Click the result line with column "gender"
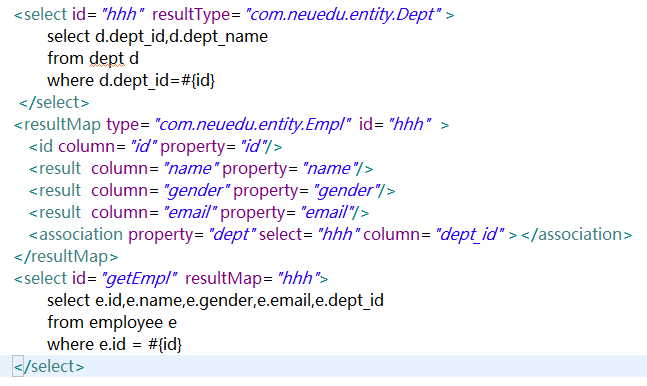The width and height of the screenshot is (647, 386). click(x=212, y=190)
